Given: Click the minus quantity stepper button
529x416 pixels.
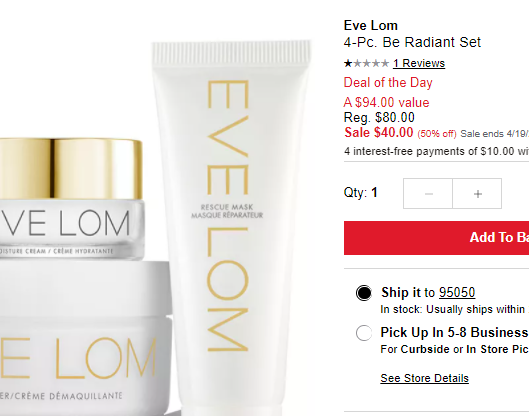Looking at the screenshot, I should (x=428, y=194).
